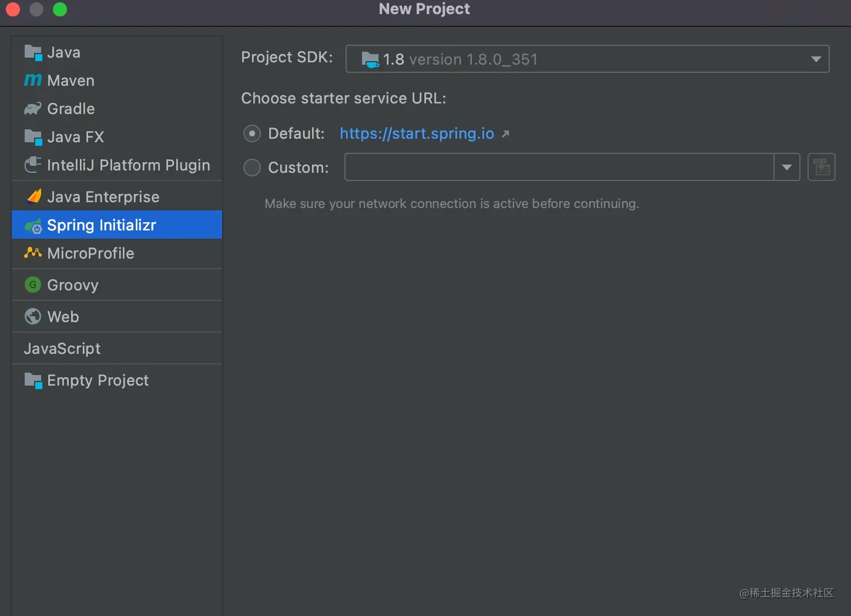Click the Spring Initializr icon
The height and width of the screenshot is (616, 851).
click(33, 226)
